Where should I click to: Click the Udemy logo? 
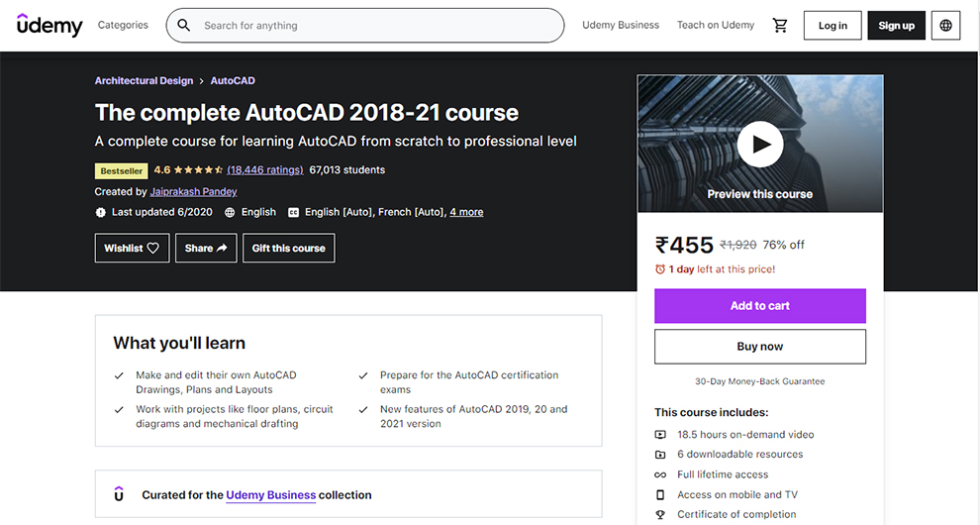point(49,26)
